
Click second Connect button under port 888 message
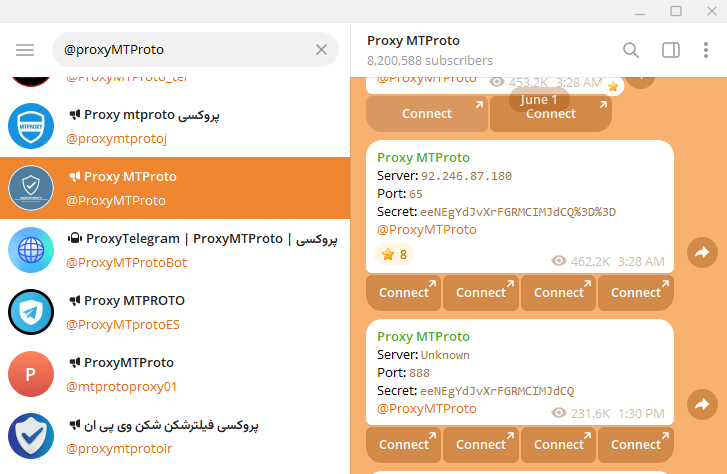click(x=481, y=445)
